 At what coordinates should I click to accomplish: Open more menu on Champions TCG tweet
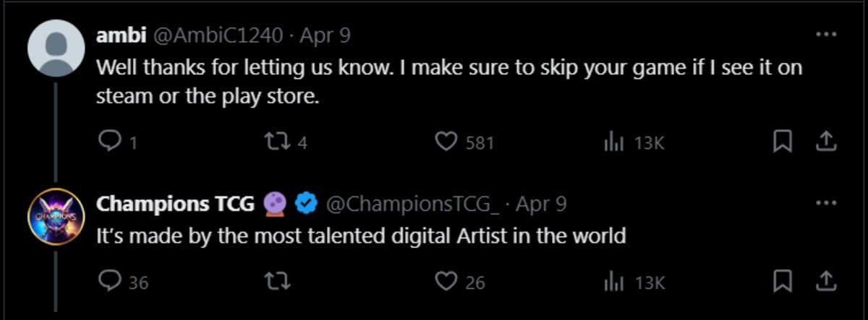pos(825,203)
